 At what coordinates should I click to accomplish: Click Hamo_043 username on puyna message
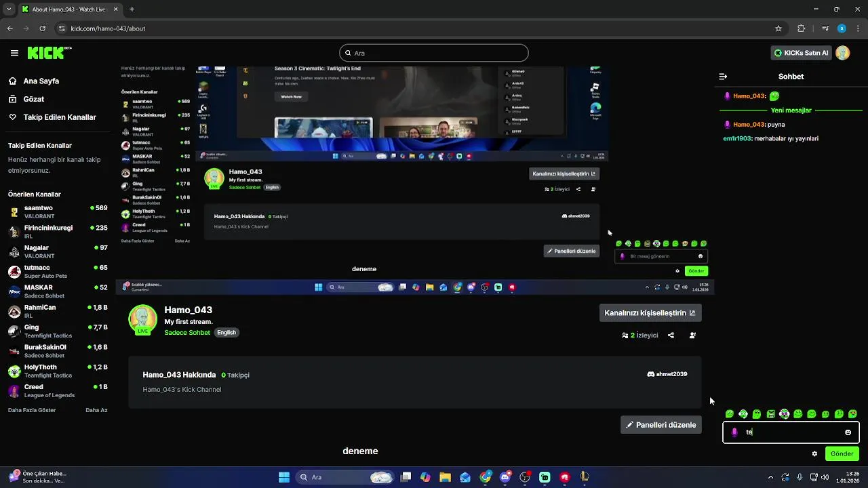[749, 125]
